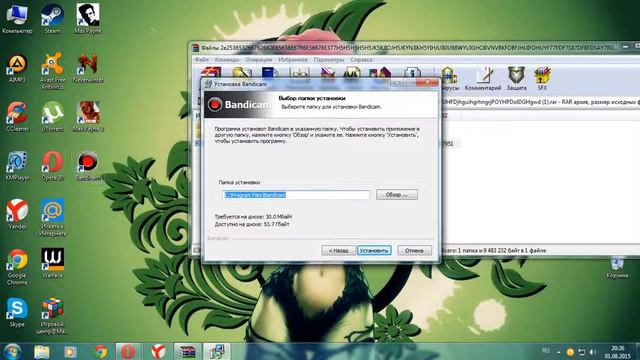Image resolution: width=640 pixels, height=360 pixels.
Task: Open Windows Explorer from the taskbar
Action: click(42, 352)
